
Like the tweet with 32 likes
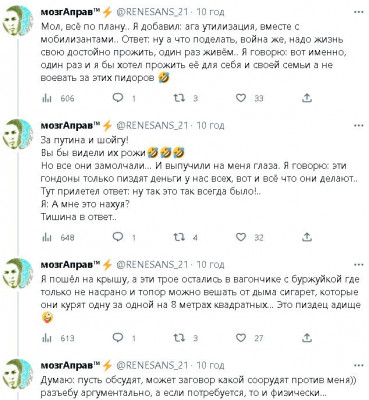coord(241,237)
